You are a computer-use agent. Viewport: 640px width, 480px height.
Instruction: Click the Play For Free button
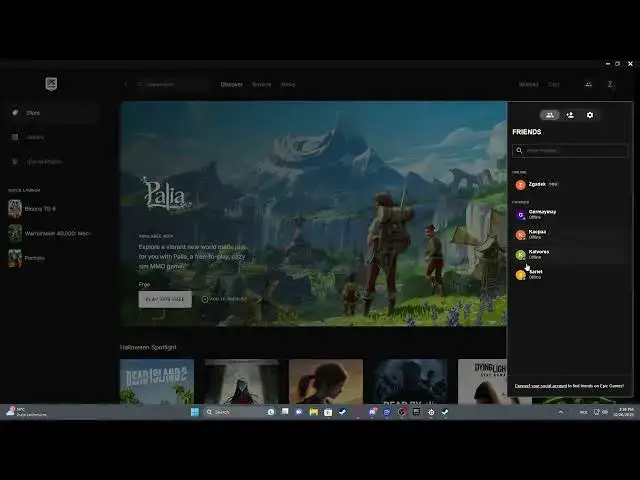[165, 299]
